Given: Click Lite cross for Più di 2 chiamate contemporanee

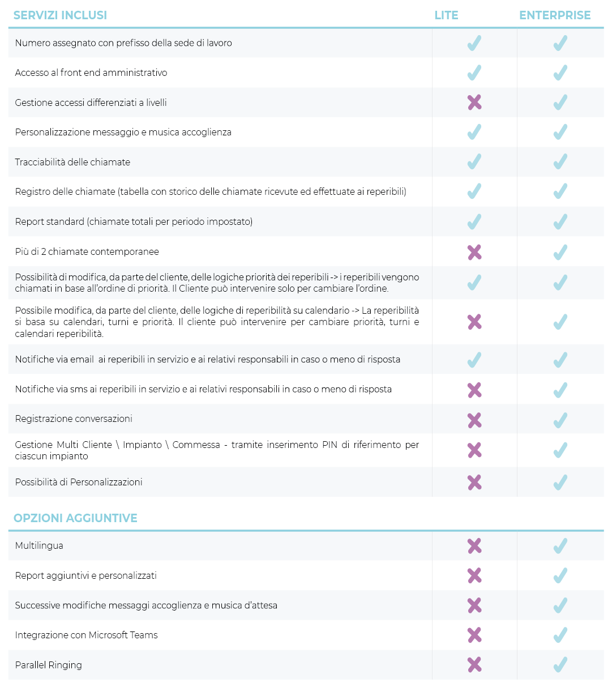Looking at the screenshot, I should (474, 252).
